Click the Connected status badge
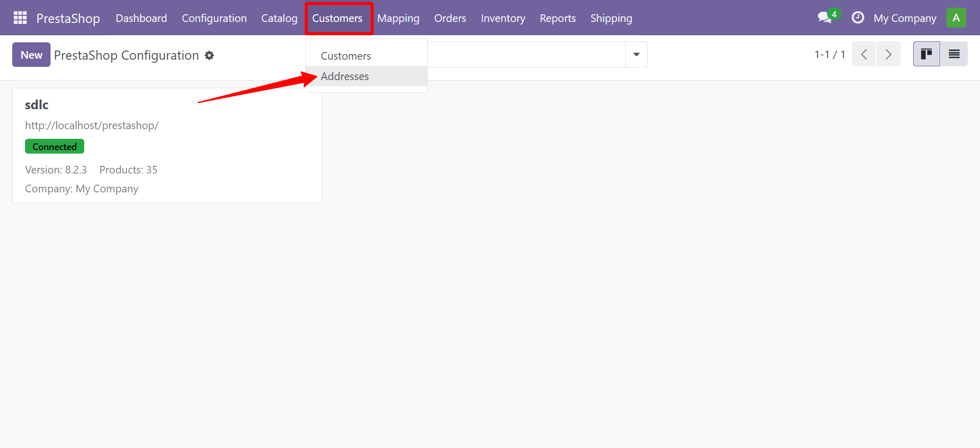 (x=55, y=146)
